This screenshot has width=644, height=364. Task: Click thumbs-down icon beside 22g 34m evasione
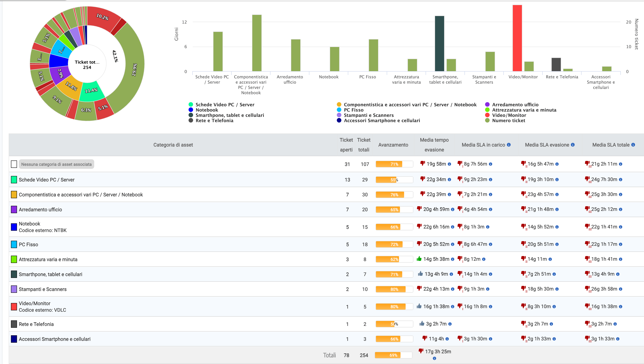coord(422,179)
